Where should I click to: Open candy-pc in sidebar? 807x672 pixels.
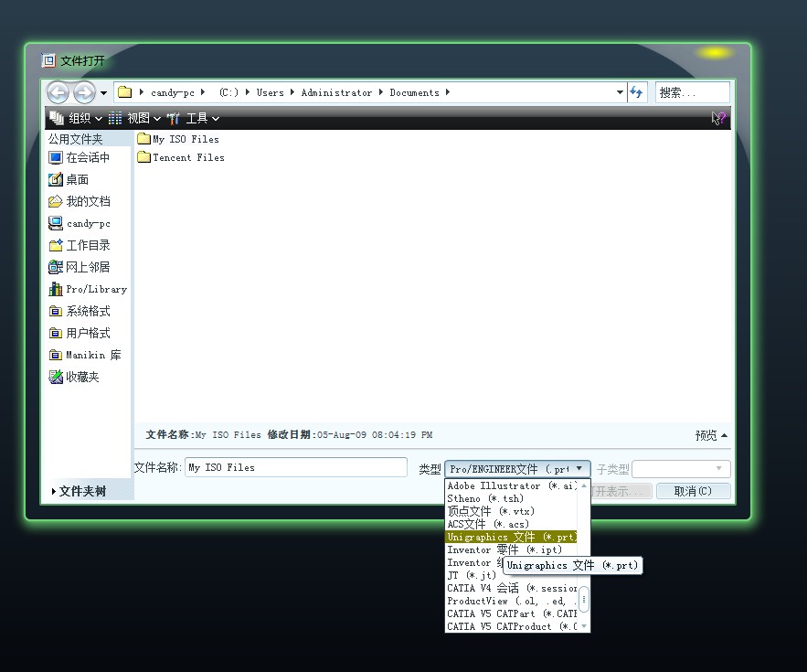click(x=80, y=223)
